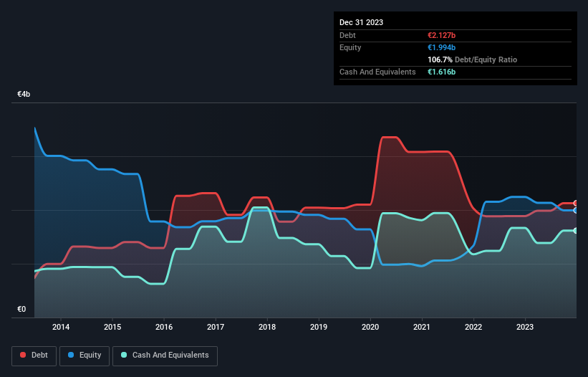Click the €1.616b Cash value
Image resolution: width=588 pixels, height=377 pixels.
coord(441,72)
